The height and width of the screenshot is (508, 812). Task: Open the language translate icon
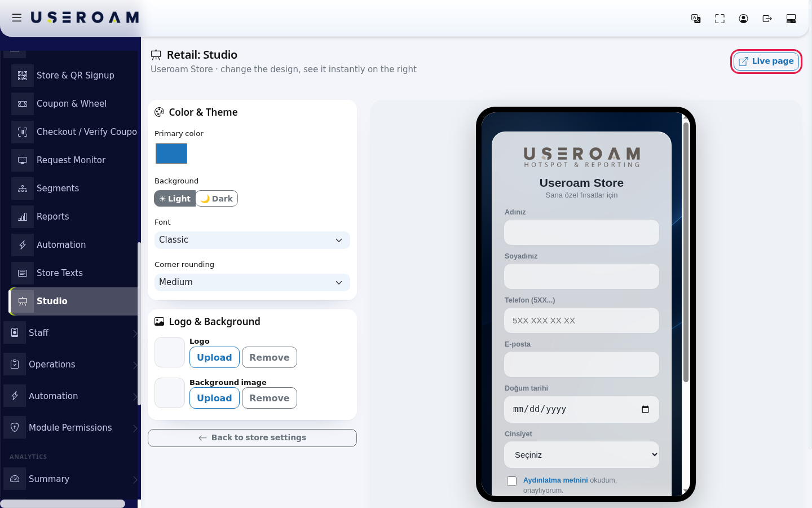(x=696, y=19)
